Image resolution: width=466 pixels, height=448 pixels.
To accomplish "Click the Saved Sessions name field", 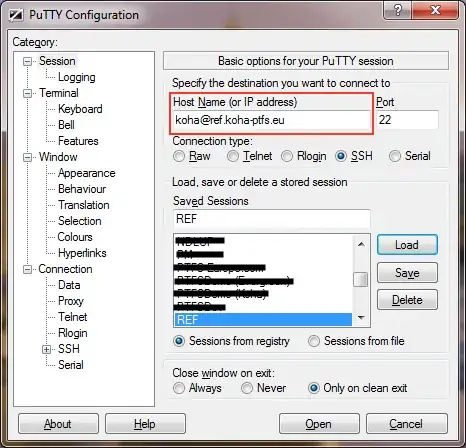I will pyautogui.click(x=271, y=219).
